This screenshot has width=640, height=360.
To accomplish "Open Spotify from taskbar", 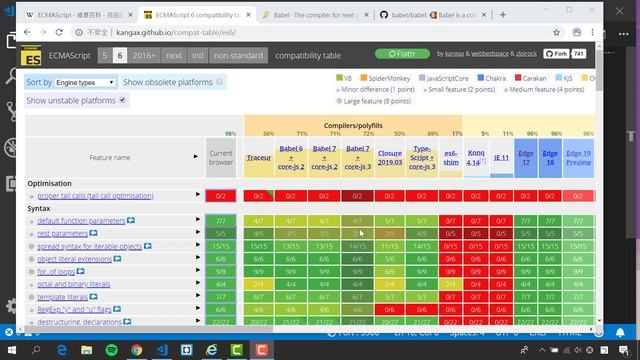I will point(111,350).
